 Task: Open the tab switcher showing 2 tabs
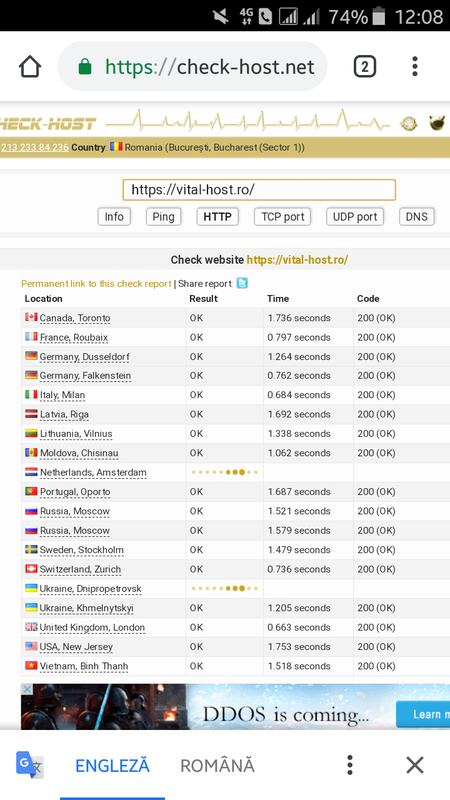click(364, 66)
